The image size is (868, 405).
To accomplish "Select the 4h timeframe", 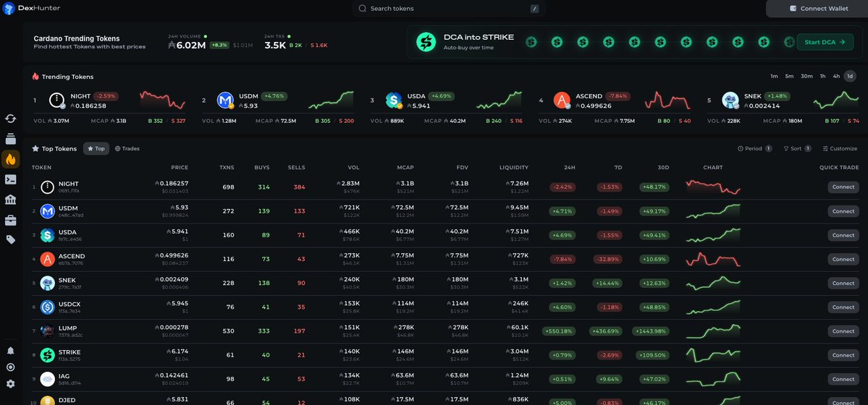I will (x=836, y=77).
